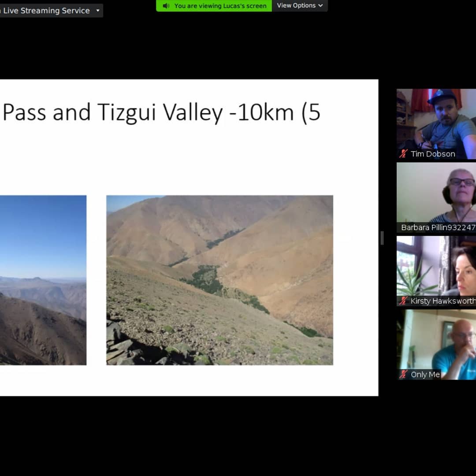Click Only Me's muted microphone icon

403,374
